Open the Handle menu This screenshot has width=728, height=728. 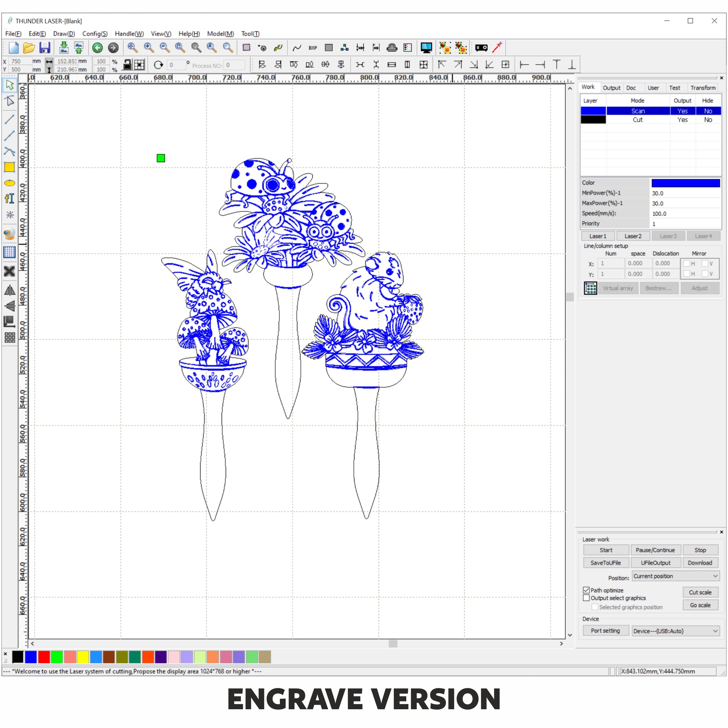click(129, 34)
